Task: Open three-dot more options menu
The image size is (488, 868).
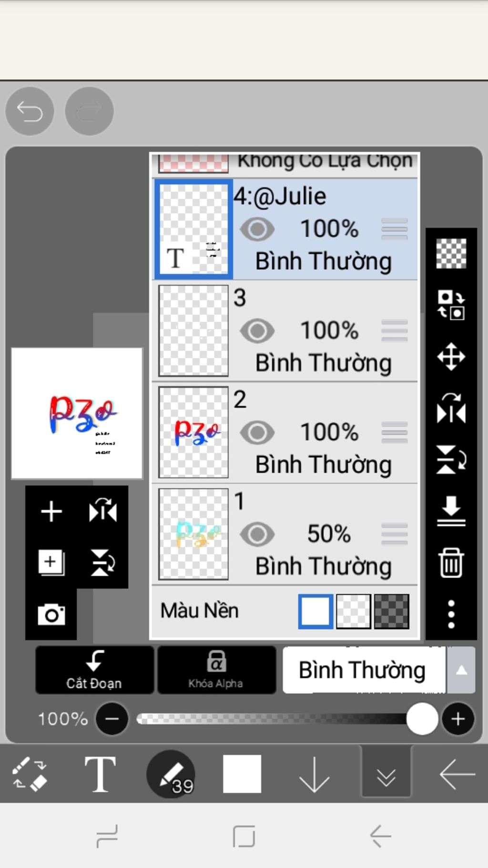Action: pyautogui.click(x=451, y=614)
